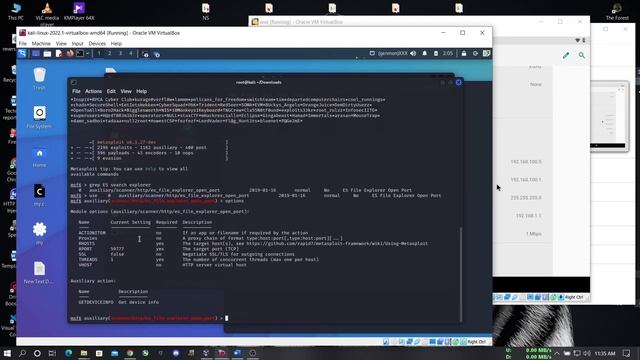Click the show desktop icon in Kali panel
Viewport: 640px width, 360px height.
tap(36, 53)
